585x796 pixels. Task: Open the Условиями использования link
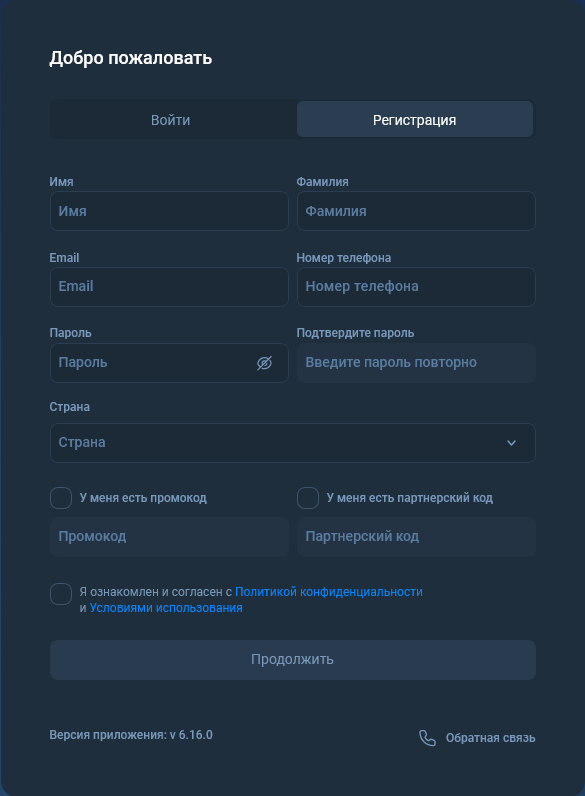click(166, 608)
